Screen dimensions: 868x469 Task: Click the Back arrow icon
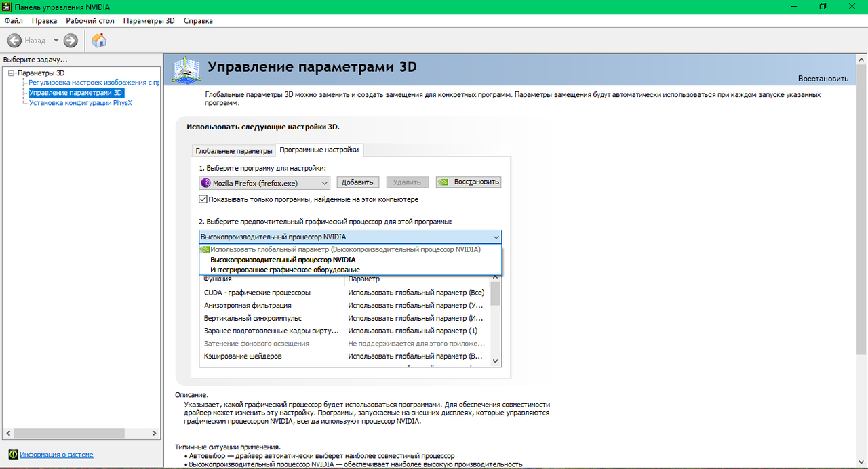(x=14, y=40)
